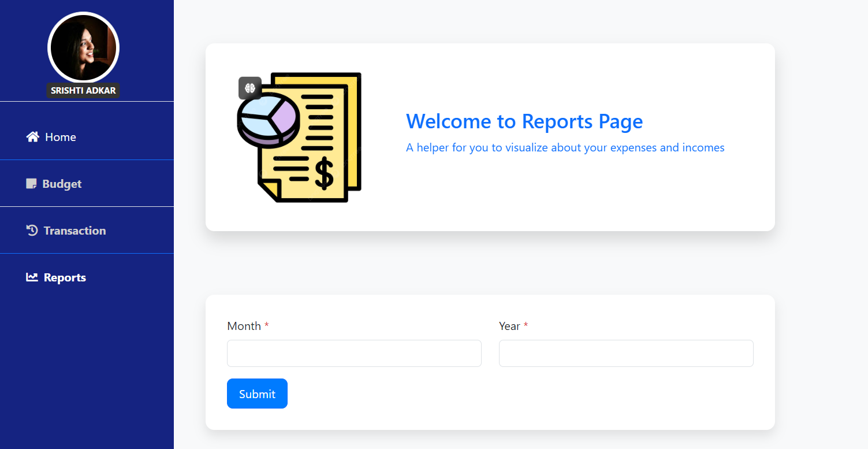Focus the Year input field
The height and width of the screenshot is (449, 868).
click(x=626, y=353)
